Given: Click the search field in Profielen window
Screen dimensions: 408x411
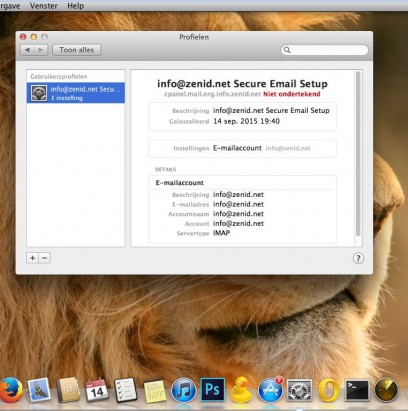Looking at the screenshot, I should tap(325, 50).
